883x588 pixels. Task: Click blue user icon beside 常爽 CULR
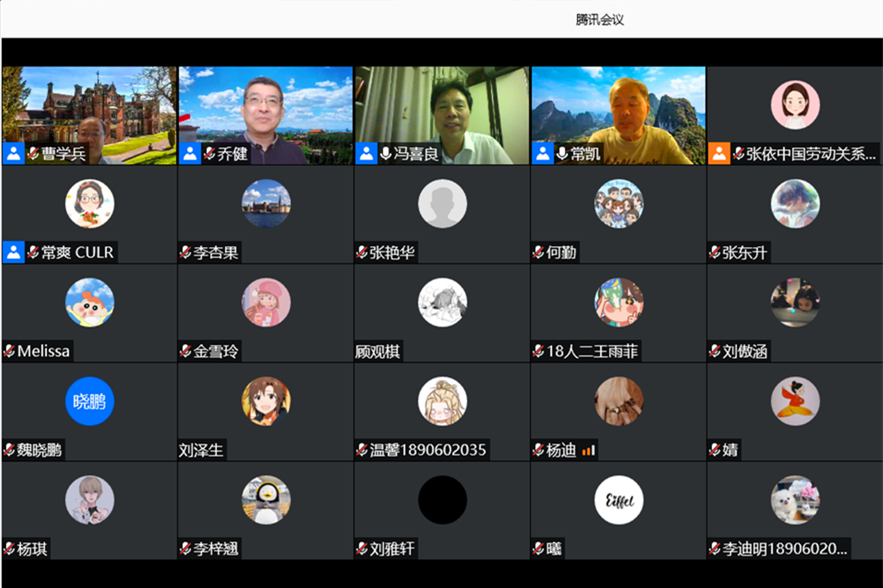coord(13,253)
